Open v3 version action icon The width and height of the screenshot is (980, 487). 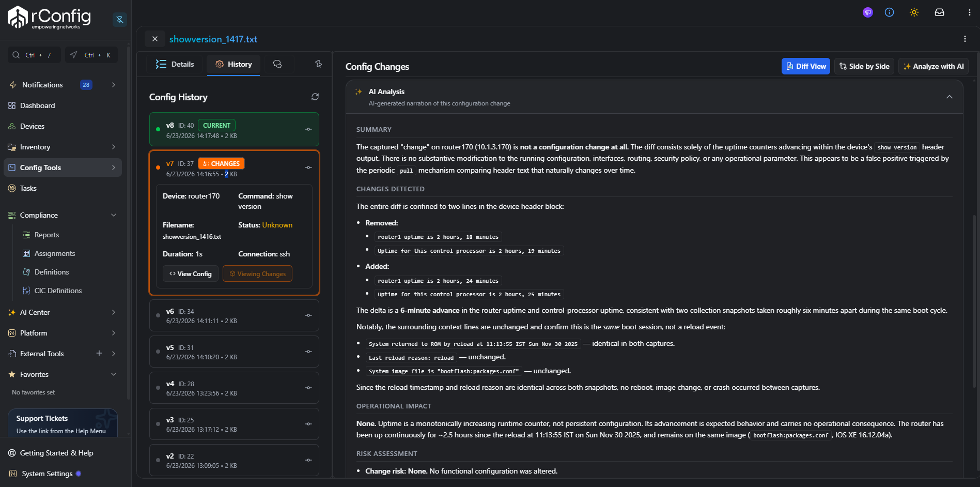tap(308, 424)
